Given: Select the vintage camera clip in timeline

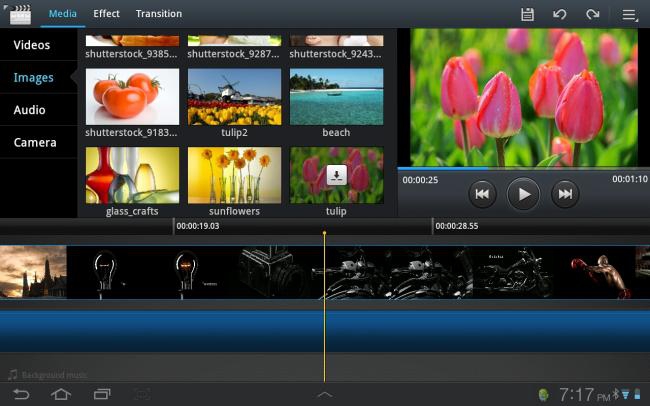Looking at the screenshot, I should (274, 272).
